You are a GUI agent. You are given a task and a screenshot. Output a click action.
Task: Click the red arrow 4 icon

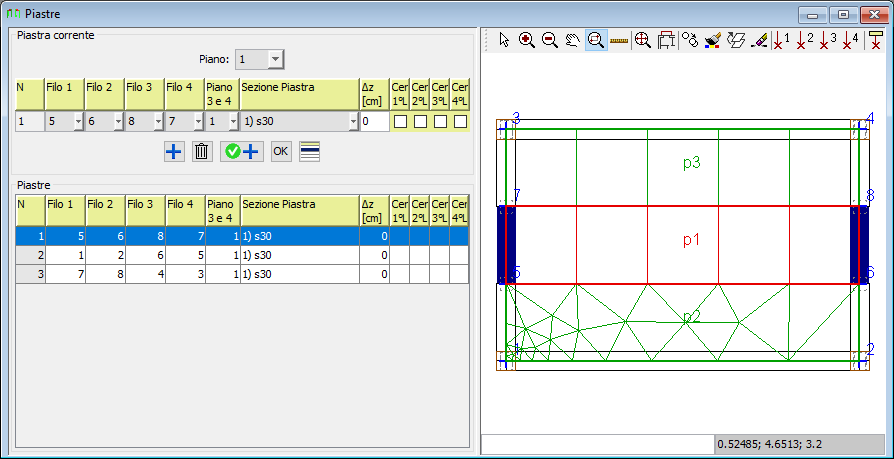(x=851, y=40)
